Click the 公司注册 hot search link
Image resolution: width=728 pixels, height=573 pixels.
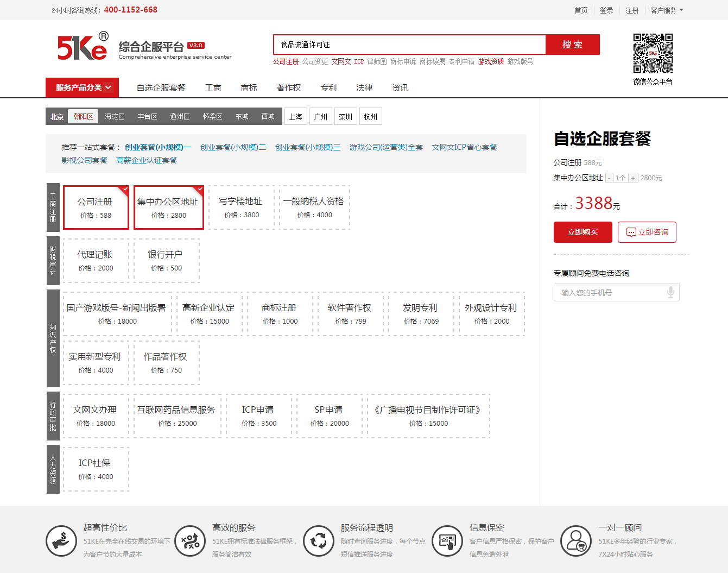(x=286, y=61)
